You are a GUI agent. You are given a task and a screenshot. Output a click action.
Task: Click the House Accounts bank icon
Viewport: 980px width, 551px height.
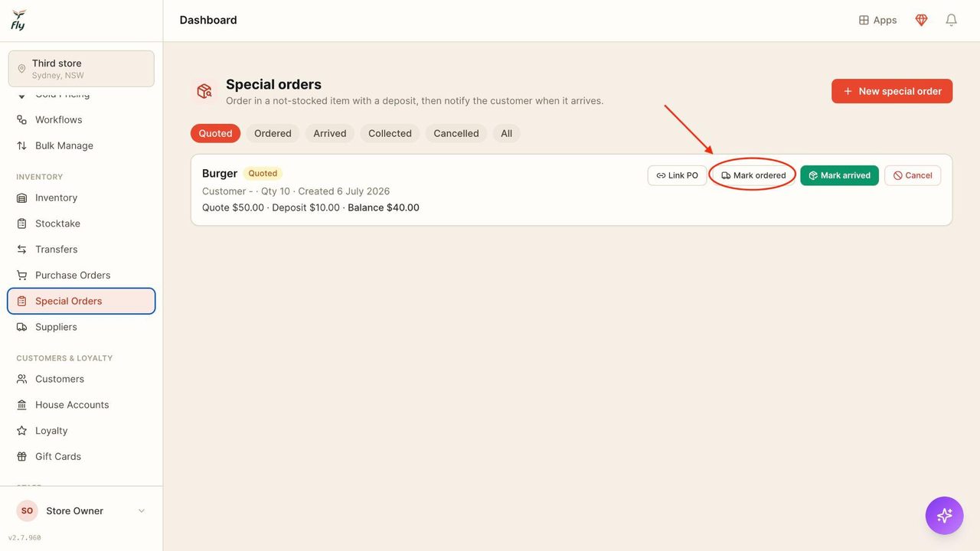[21, 405]
